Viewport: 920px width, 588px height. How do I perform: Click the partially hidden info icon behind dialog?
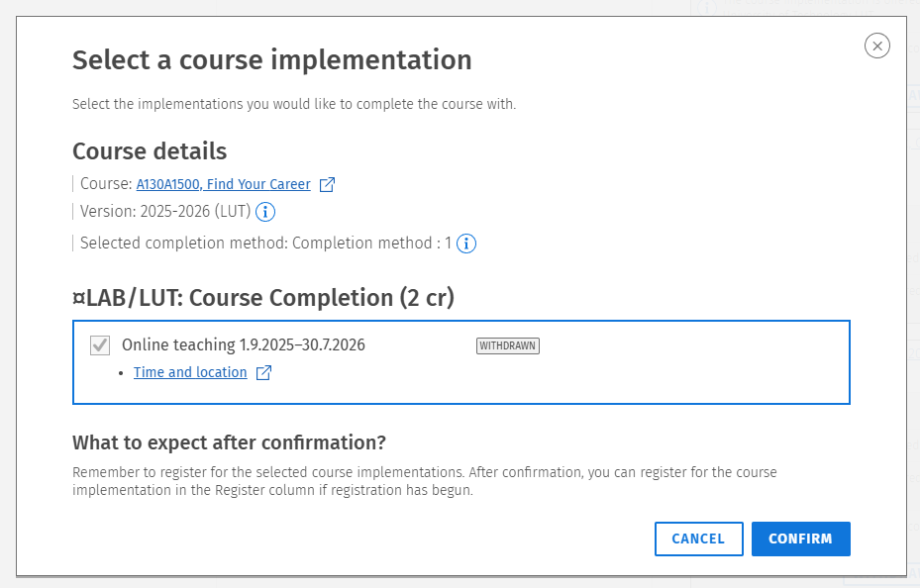[706, 8]
